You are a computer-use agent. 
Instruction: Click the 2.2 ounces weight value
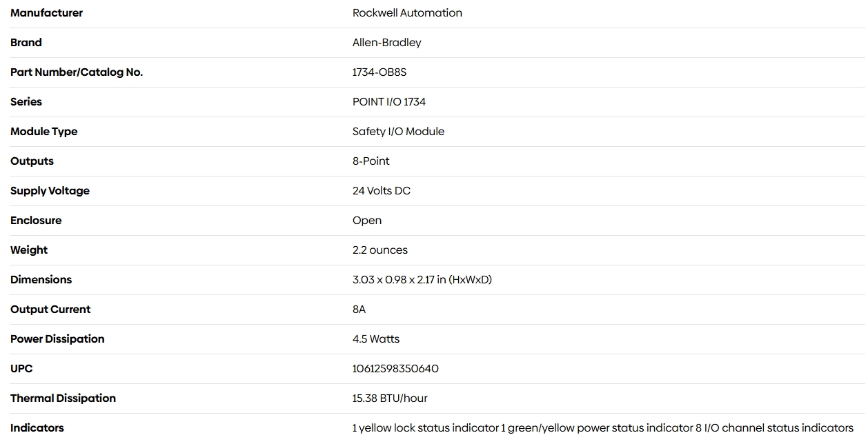pyautogui.click(x=380, y=250)
